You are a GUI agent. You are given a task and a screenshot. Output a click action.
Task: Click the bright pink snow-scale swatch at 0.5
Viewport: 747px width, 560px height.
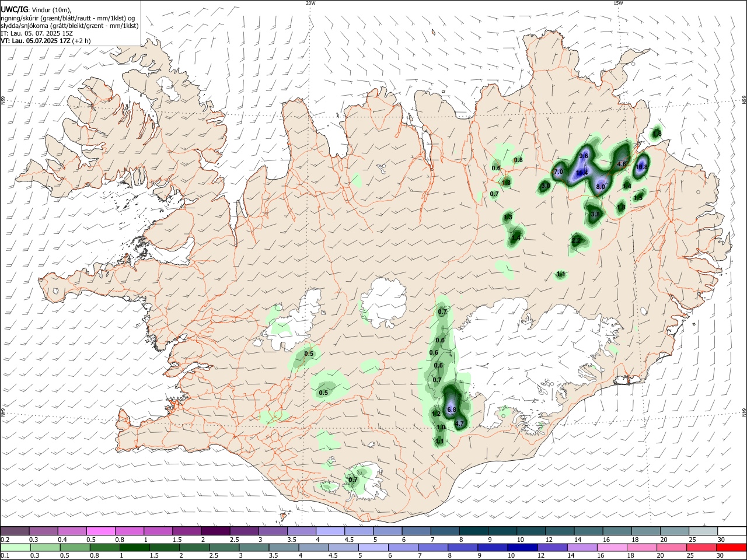(100, 531)
